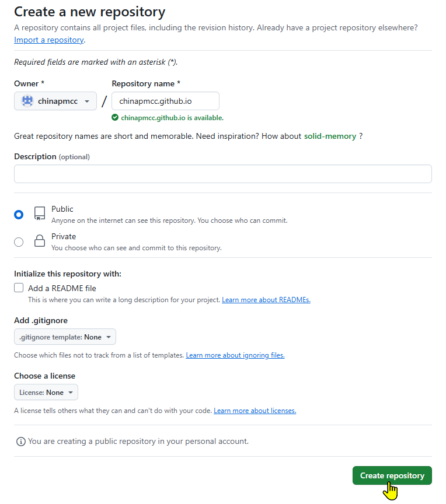Click the Repository name text field
The image size is (446, 504).
click(x=165, y=101)
